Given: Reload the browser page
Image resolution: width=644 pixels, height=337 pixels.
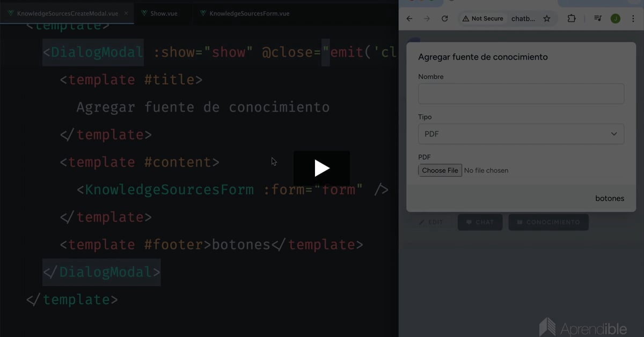Looking at the screenshot, I should pyautogui.click(x=444, y=19).
